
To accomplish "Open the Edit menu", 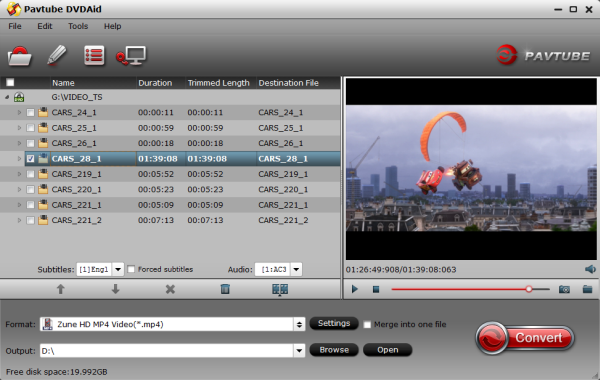I will (x=45, y=26).
